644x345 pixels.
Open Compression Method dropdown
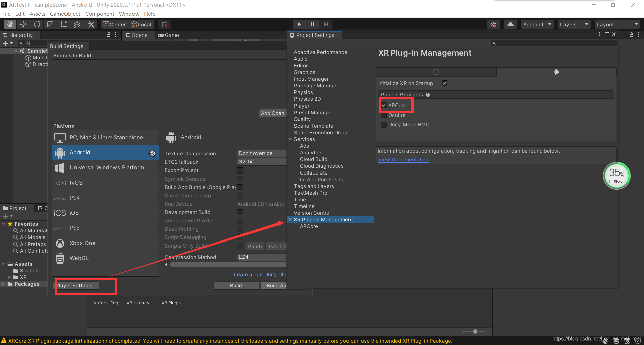point(262,257)
